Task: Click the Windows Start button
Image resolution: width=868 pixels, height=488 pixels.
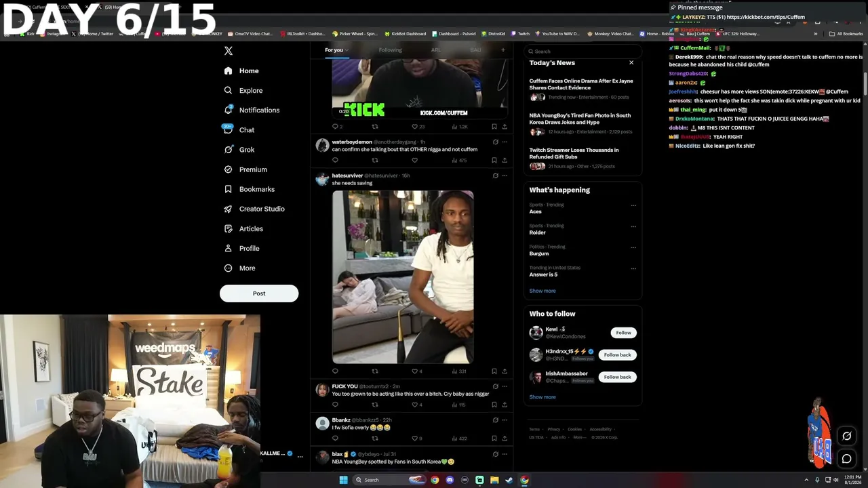Action: [x=343, y=480]
